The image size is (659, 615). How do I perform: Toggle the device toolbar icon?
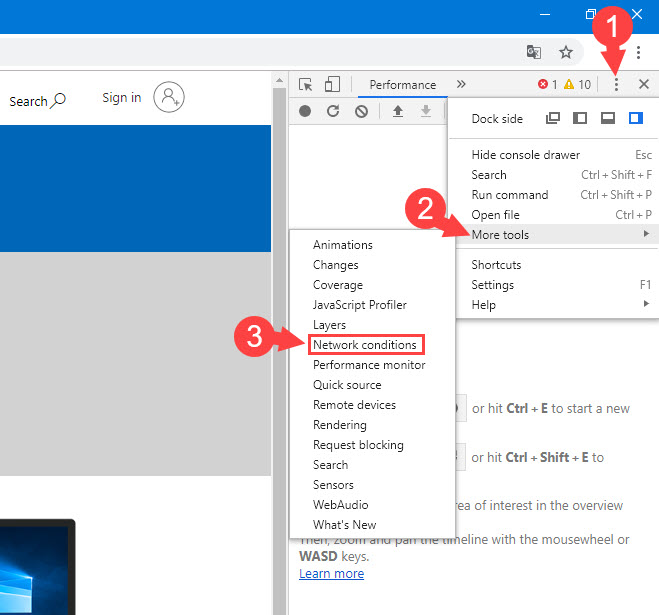click(332, 84)
